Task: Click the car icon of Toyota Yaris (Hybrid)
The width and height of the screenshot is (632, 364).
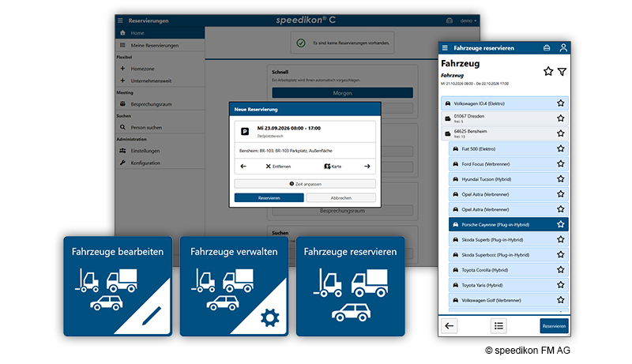Action: tap(456, 285)
